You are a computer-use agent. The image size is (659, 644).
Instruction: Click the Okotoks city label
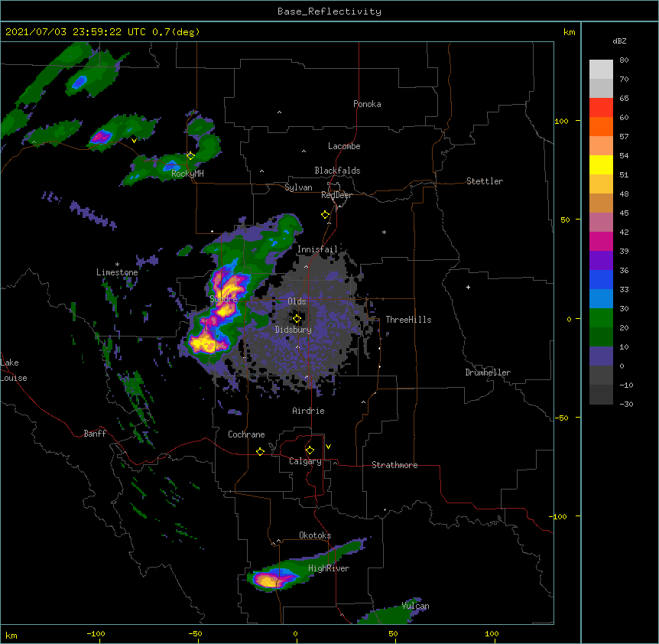315,535
